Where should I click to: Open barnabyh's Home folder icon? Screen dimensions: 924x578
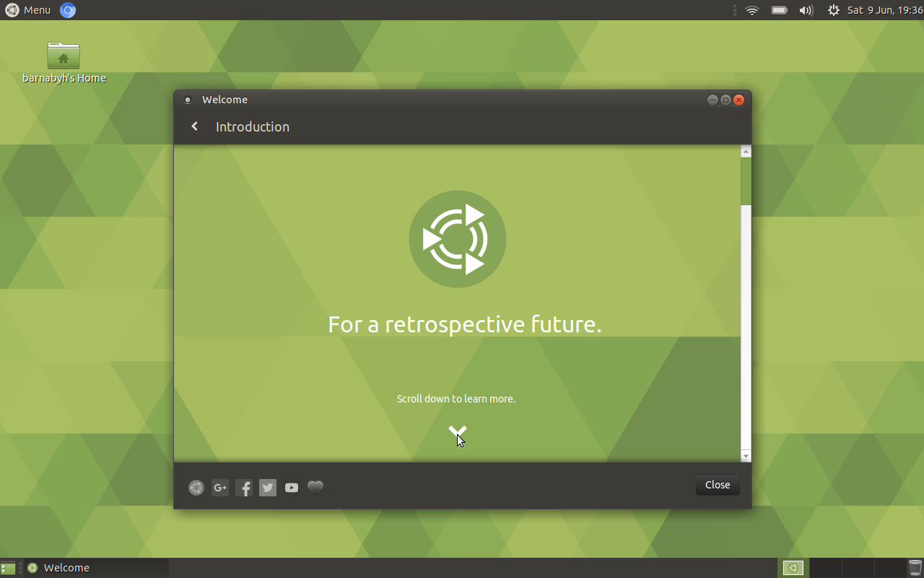64,56
